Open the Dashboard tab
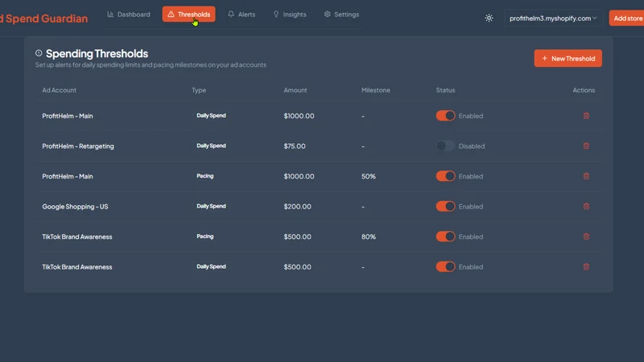The height and width of the screenshot is (362, 644). tap(129, 14)
